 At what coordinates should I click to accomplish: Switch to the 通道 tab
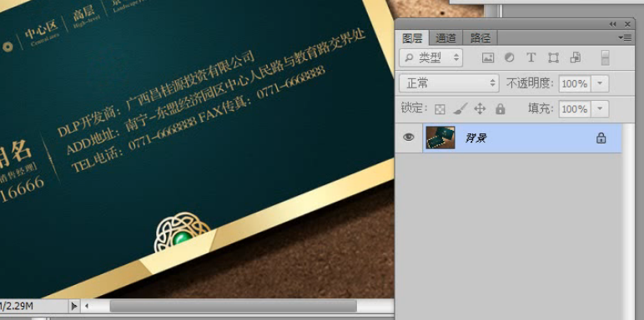point(445,38)
